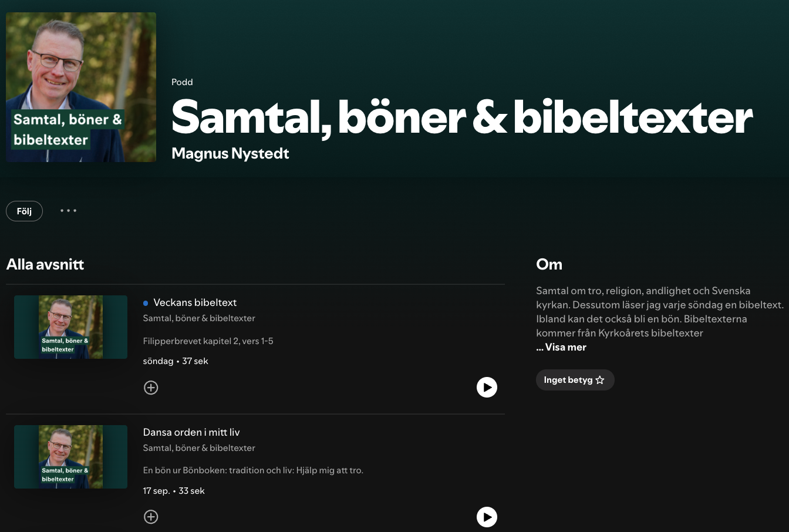Screen dimensions: 789x532
Task: Open the Veckans bibeltext episode title
Action: point(195,302)
